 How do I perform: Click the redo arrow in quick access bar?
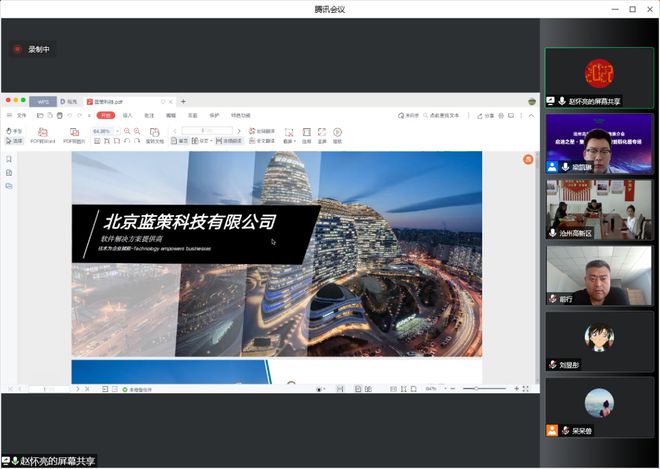(x=80, y=115)
